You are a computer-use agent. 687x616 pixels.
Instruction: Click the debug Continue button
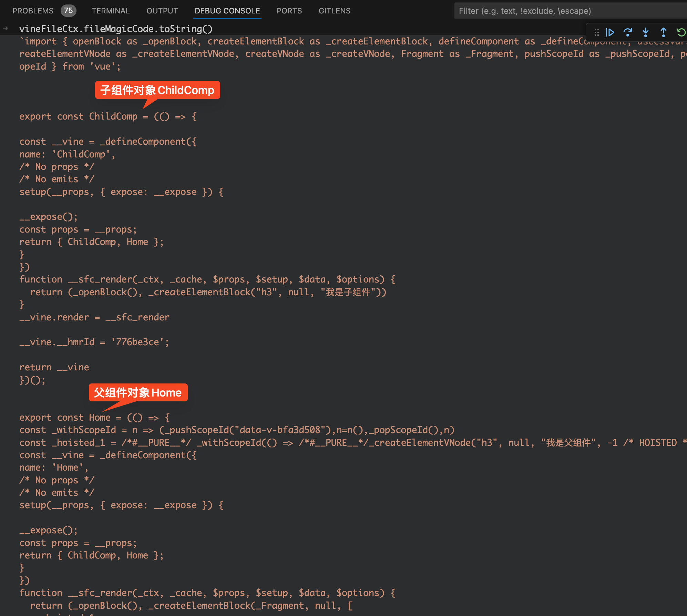point(610,32)
